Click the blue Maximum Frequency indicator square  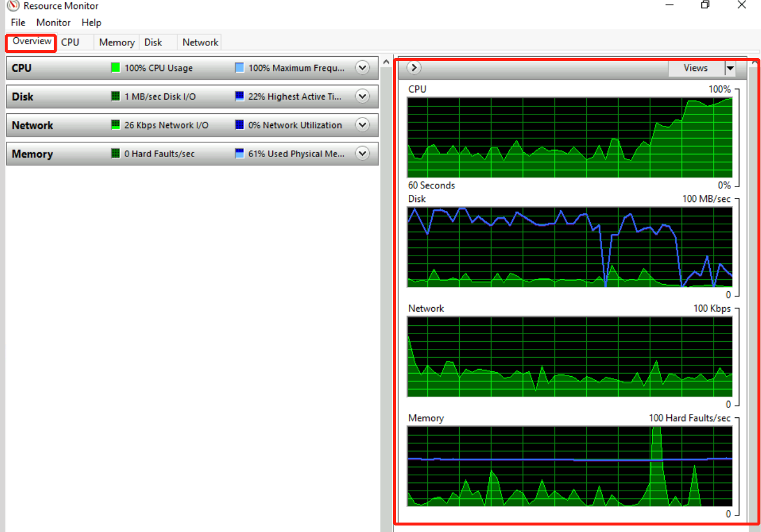tap(239, 68)
